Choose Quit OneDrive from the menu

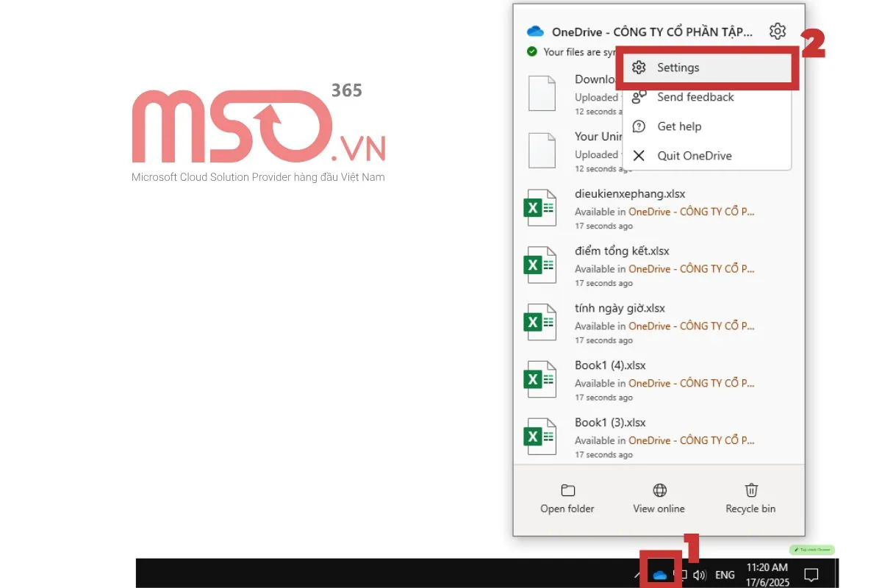pyautogui.click(x=694, y=156)
